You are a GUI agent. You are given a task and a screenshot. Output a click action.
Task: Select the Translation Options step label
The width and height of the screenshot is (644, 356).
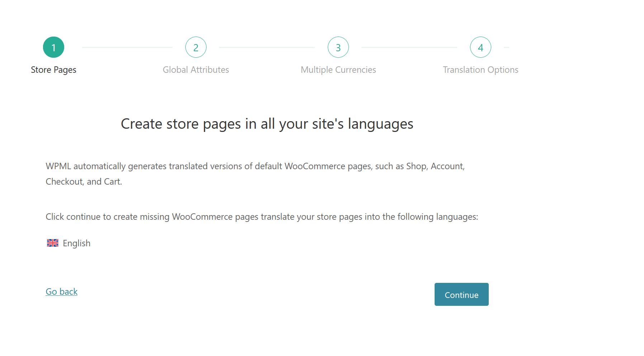tap(480, 70)
